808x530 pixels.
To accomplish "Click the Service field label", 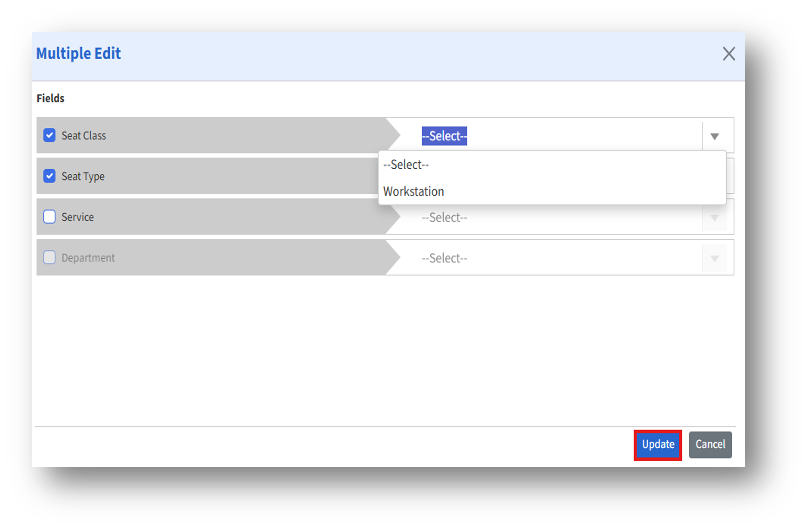I will point(78,217).
